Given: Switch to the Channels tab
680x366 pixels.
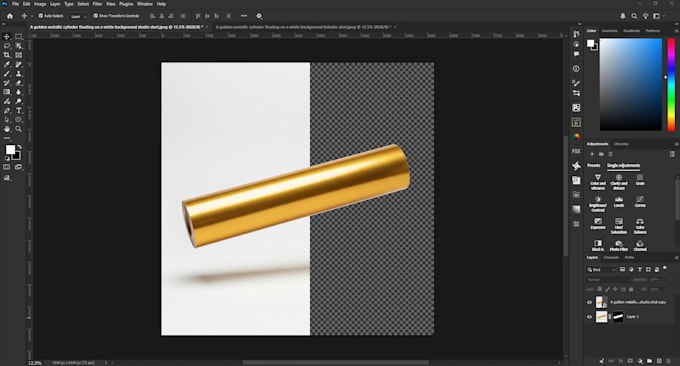Looking at the screenshot, I should (611, 258).
